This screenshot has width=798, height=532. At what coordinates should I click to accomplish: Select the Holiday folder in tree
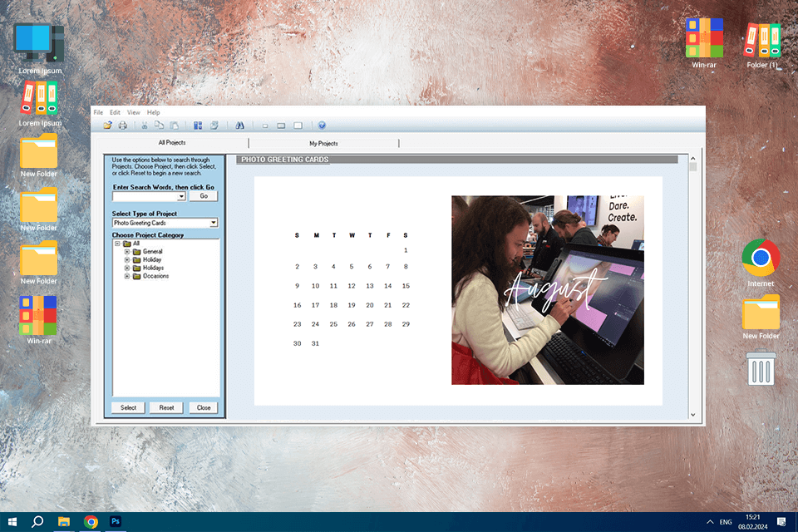point(147,259)
